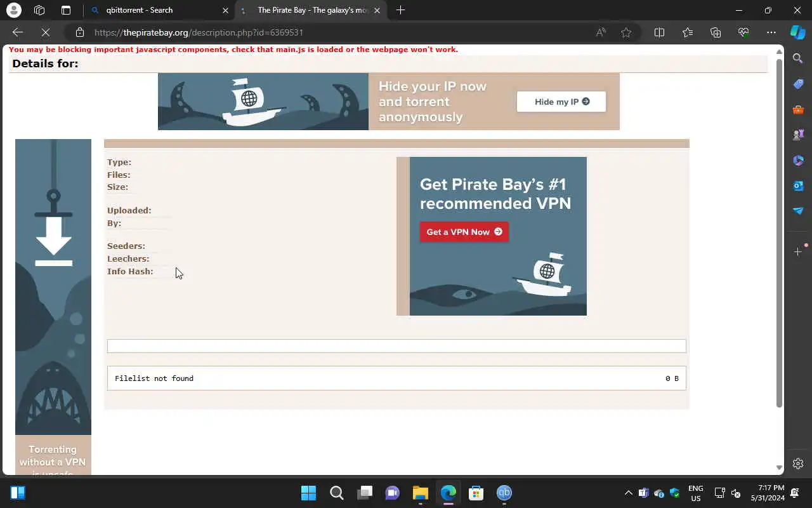
Task: Open sidebar Tools briefcase icon
Action: point(798,110)
